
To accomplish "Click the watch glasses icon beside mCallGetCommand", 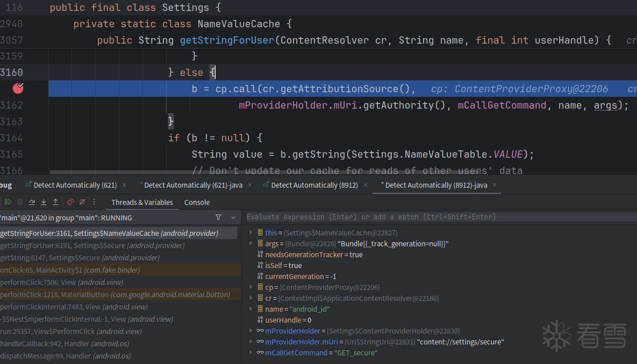I will click(x=260, y=353).
